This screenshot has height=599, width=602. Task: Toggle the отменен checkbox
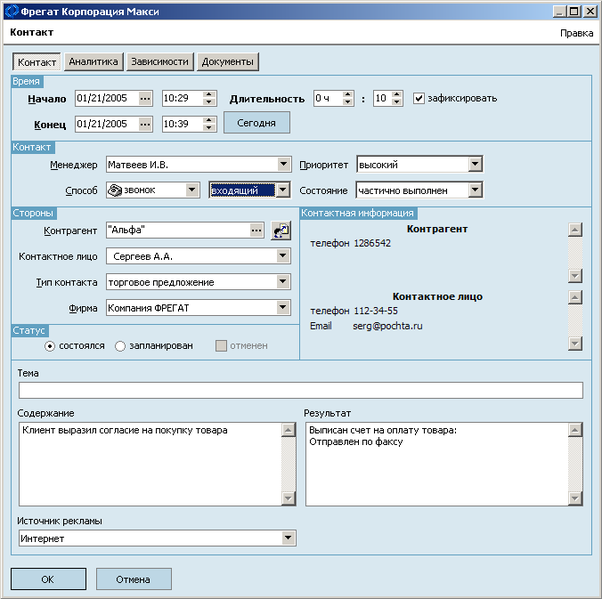[x=221, y=346]
